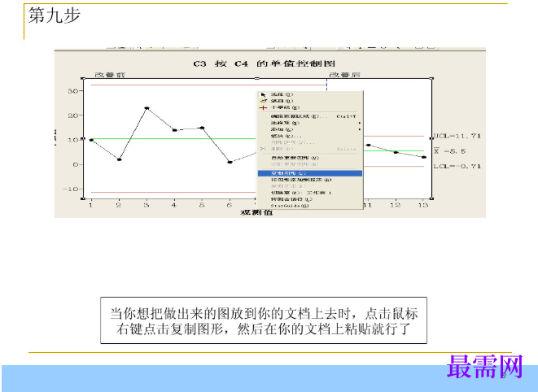The image size is (538, 392).
Task: Expand the submenu arrow for the select item entry
Action: (x=359, y=123)
